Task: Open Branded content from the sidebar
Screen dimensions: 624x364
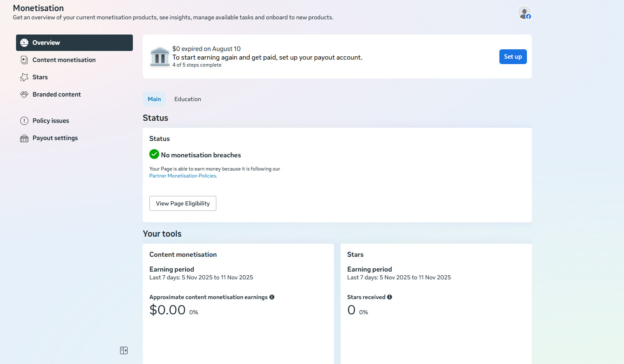Action: 57,94
